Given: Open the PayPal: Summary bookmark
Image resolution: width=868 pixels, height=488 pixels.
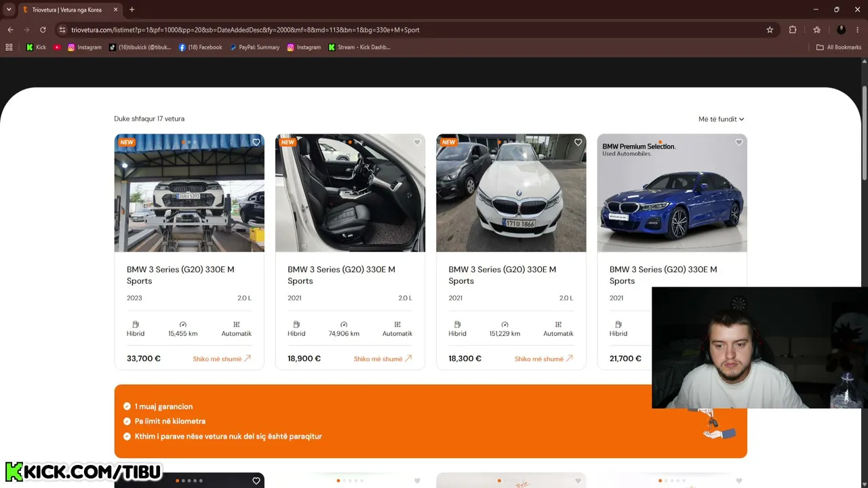Looking at the screenshot, I should 254,47.
